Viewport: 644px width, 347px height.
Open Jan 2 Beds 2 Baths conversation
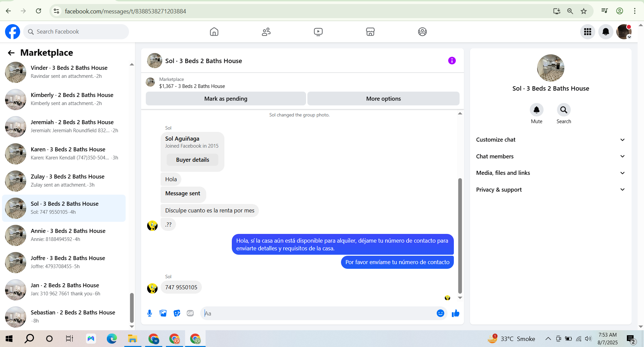click(x=64, y=289)
